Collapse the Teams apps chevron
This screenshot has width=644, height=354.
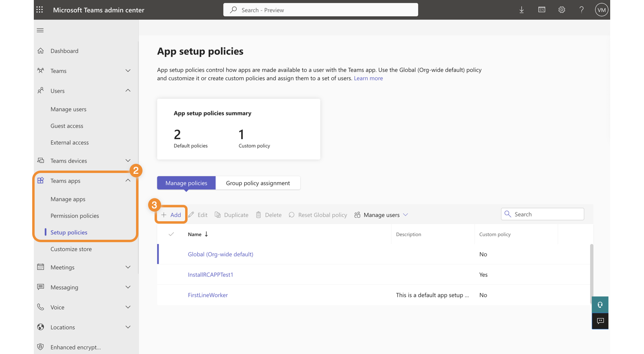[128, 181]
